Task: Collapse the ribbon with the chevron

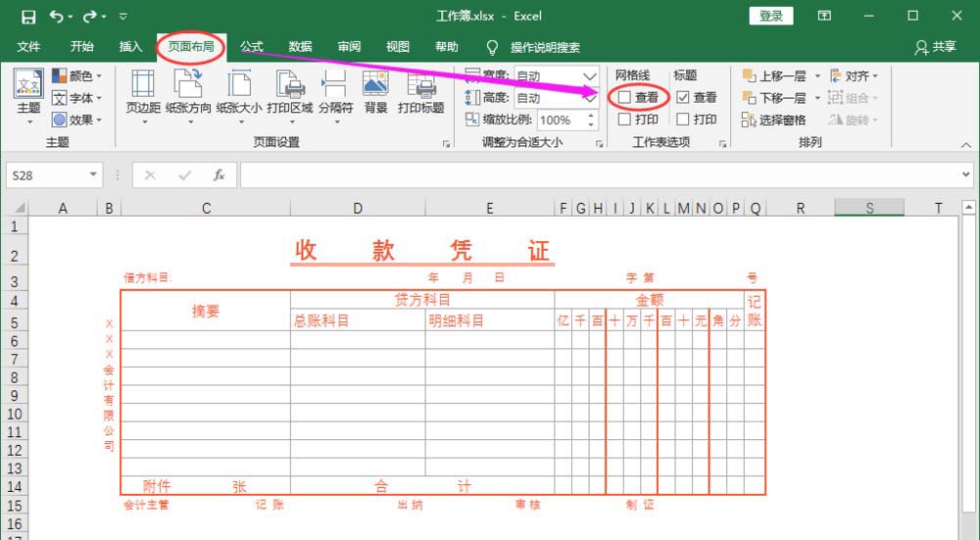Action: (966, 144)
